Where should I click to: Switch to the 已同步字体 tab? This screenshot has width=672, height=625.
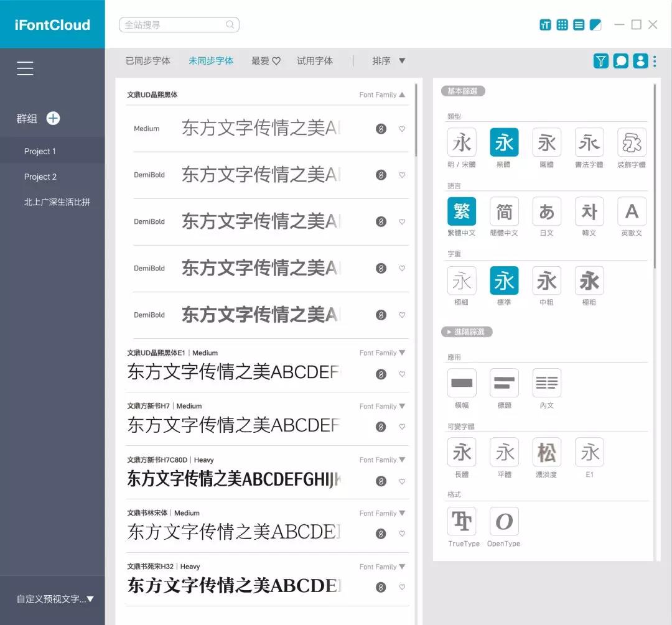[148, 61]
